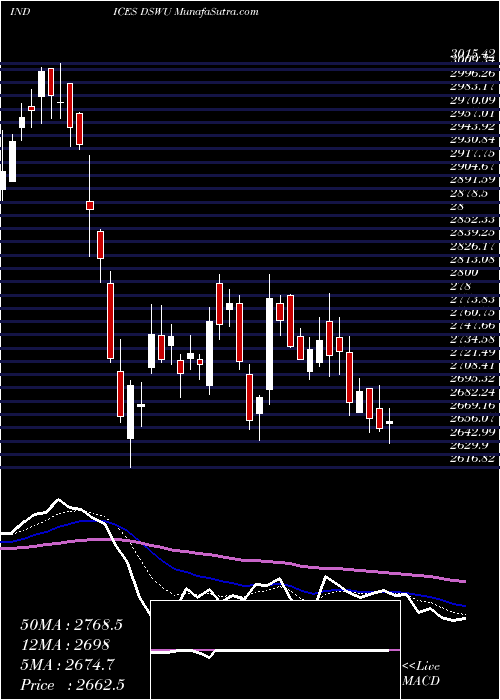Click the Price : 2662.5 label
Image resolution: width=500 pixels, height=700 pixels.
pyautogui.click(x=72, y=685)
